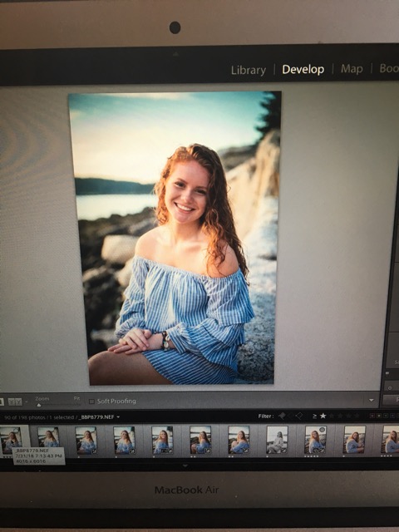399x532 pixels.
Task: Collapse the filmstrip using the bottom triangle
Action: point(185,465)
